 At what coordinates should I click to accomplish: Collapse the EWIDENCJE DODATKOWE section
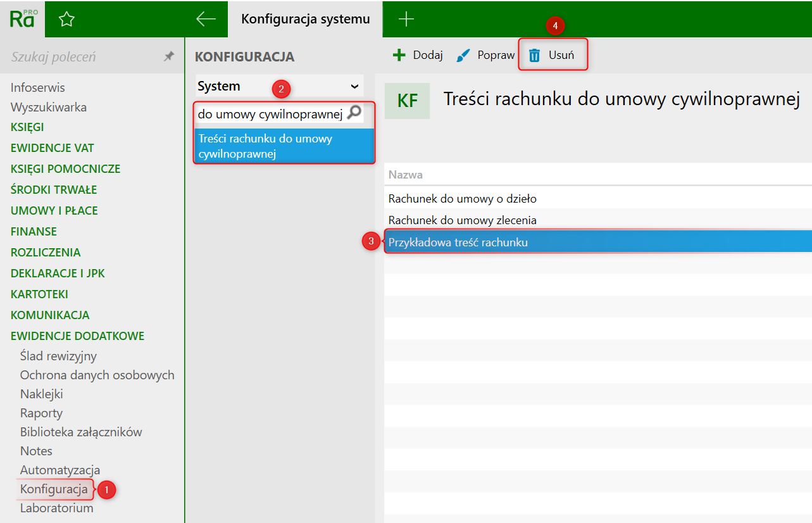tap(78, 336)
